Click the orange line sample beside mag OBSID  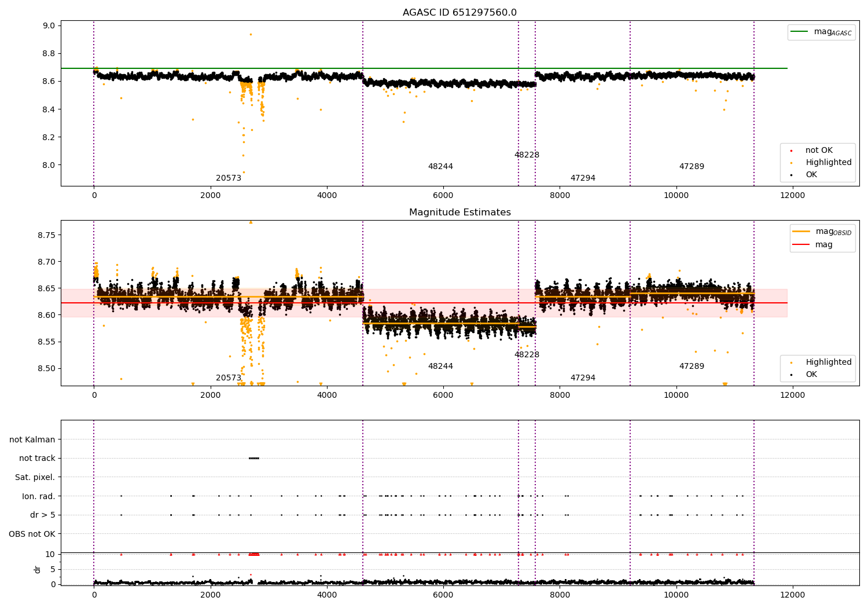[801, 232]
